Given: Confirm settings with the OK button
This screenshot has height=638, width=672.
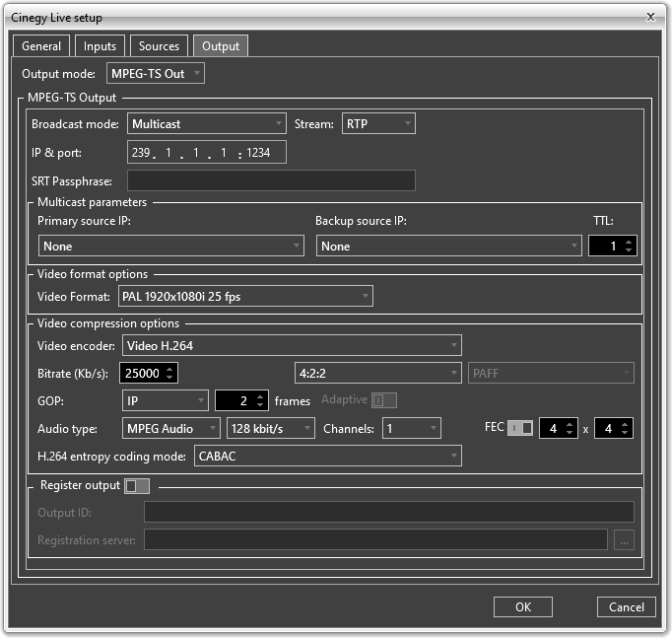Looking at the screenshot, I should tap(523, 607).
